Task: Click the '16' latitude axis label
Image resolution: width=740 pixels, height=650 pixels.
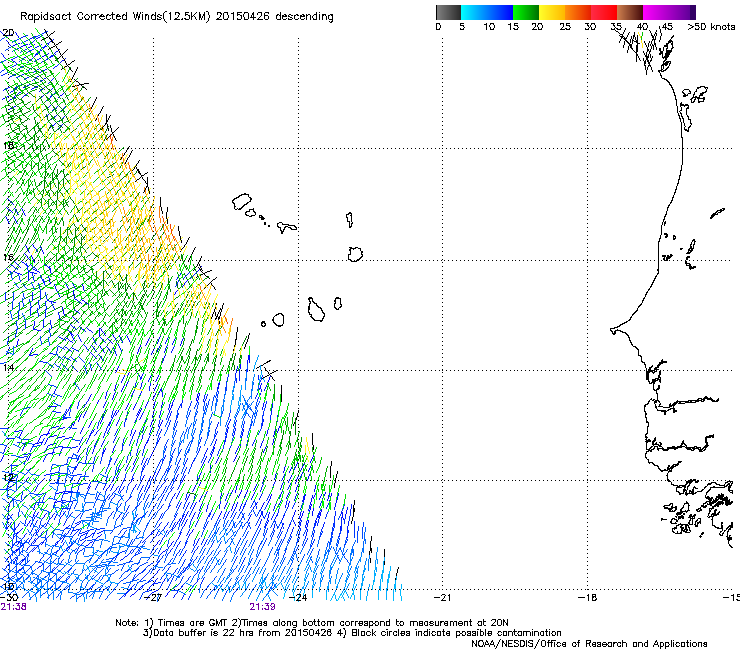Action: coord(8,257)
